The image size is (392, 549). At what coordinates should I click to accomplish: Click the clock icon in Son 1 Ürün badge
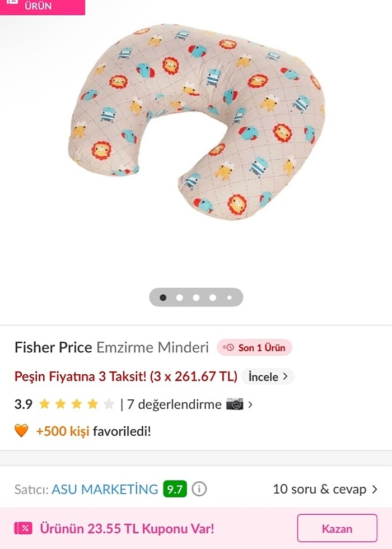coord(228,348)
